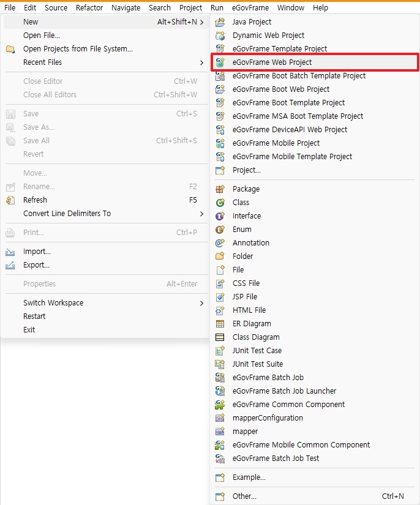This screenshot has height=505, width=420.
Task: Open the Project menu
Action: 190,8
